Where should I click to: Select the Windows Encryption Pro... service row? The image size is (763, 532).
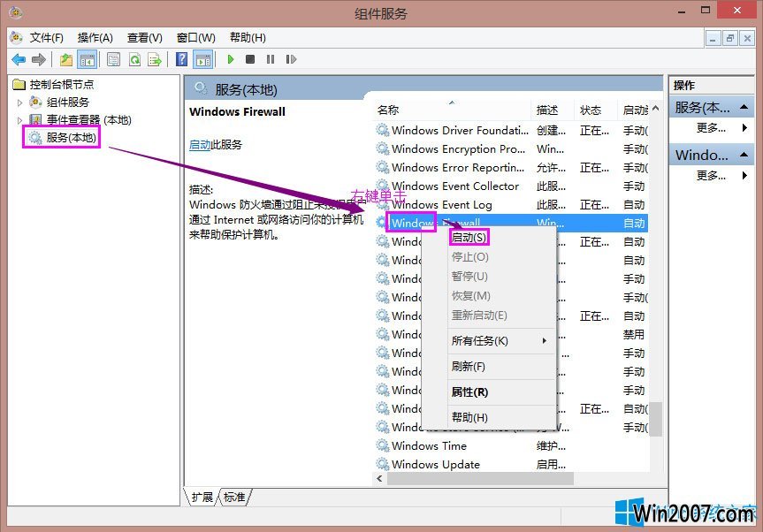tap(511, 148)
